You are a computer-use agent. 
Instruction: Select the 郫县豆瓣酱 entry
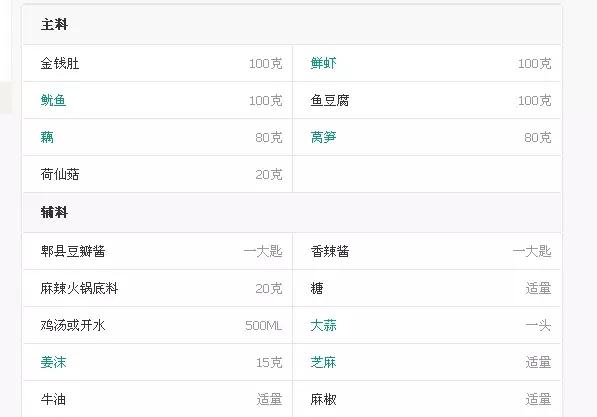[73, 251]
